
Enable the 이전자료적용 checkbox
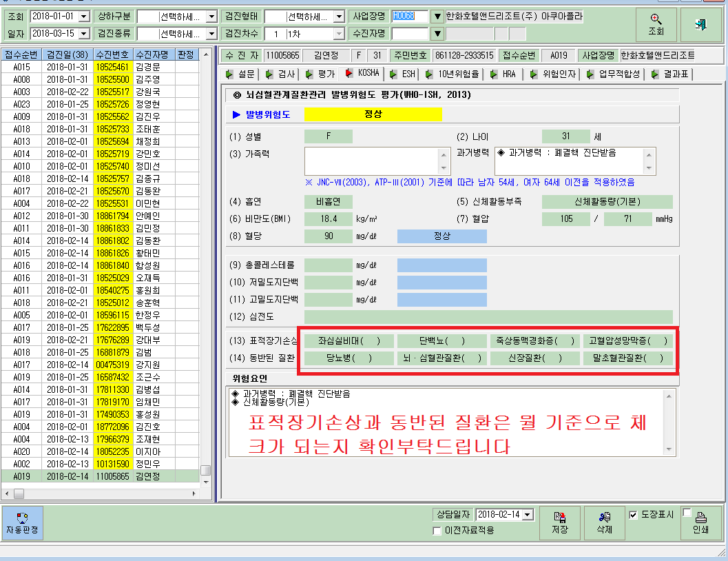point(437,531)
